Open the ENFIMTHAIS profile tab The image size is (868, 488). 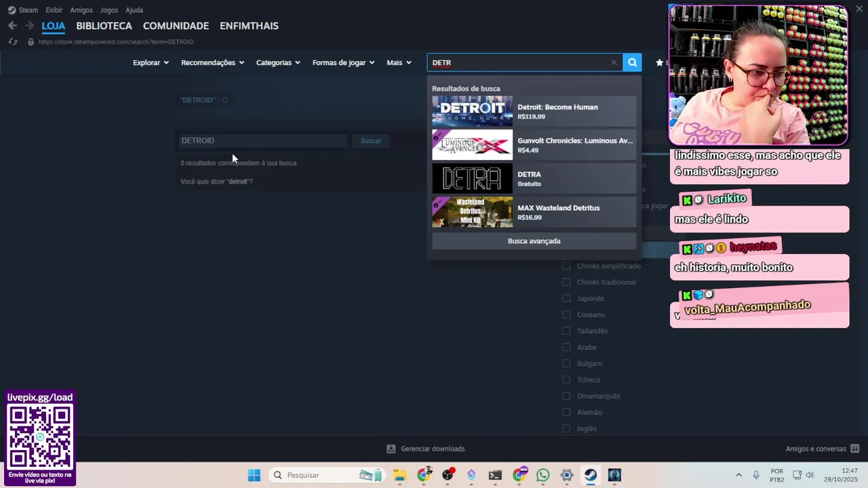[x=249, y=26]
